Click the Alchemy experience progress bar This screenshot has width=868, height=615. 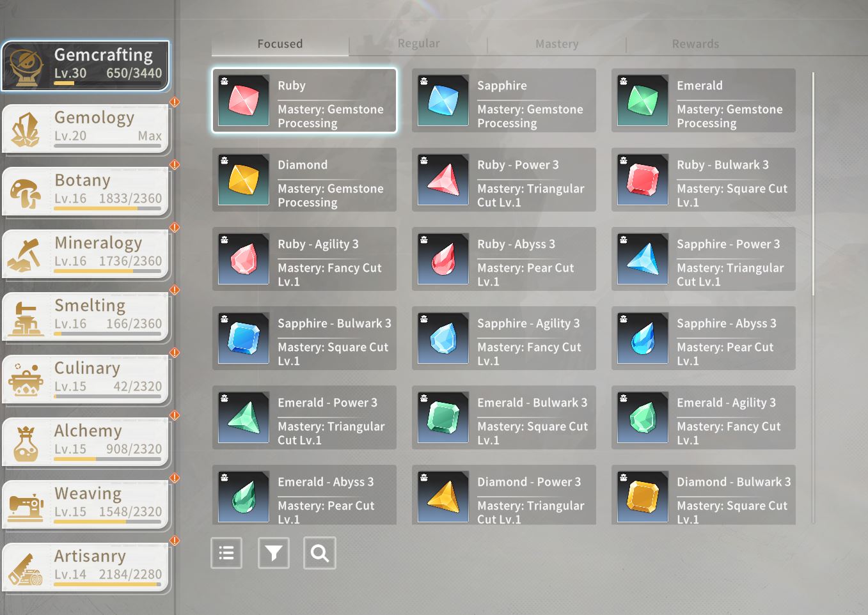point(107,459)
